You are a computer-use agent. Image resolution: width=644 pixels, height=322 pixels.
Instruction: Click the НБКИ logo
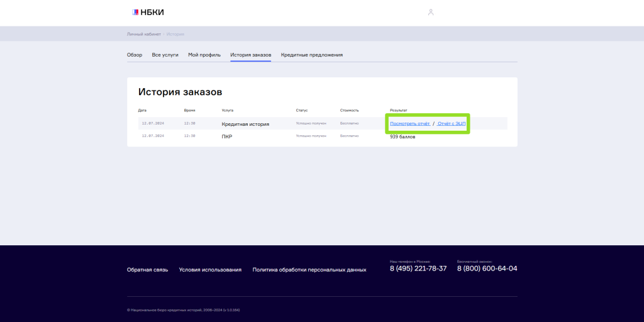[148, 12]
